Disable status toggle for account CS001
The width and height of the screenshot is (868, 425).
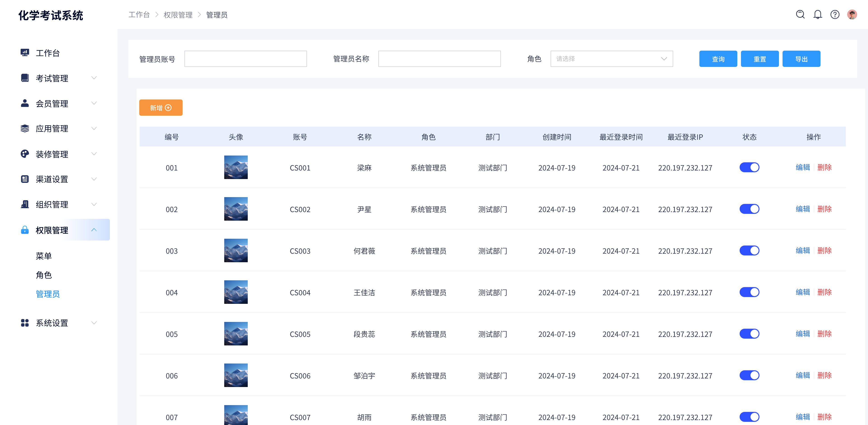pos(749,168)
